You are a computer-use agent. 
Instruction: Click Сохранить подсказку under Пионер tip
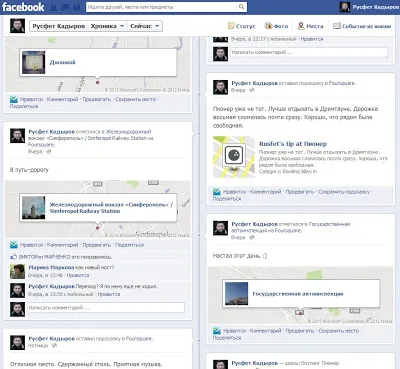pos(344,192)
